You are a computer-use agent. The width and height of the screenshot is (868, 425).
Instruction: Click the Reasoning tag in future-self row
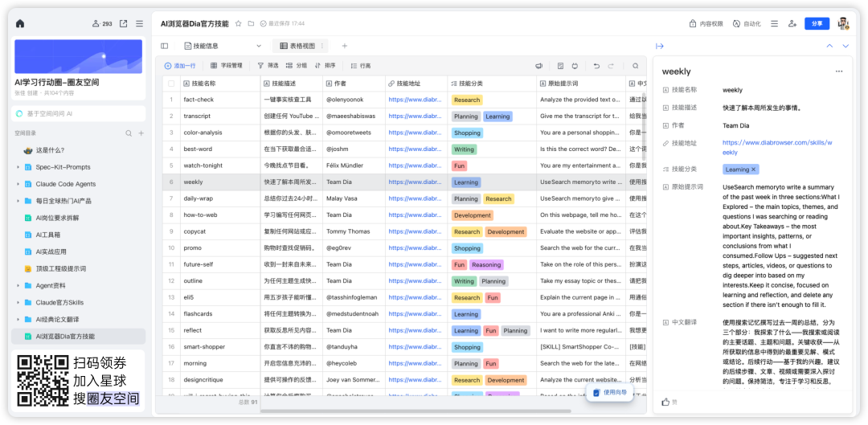[x=486, y=264]
